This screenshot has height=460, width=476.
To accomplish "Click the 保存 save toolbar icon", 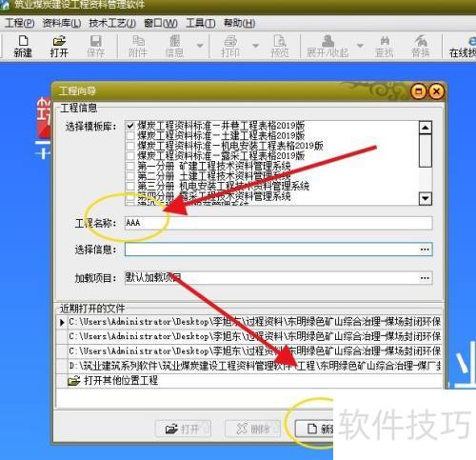I will click(95, 47).
